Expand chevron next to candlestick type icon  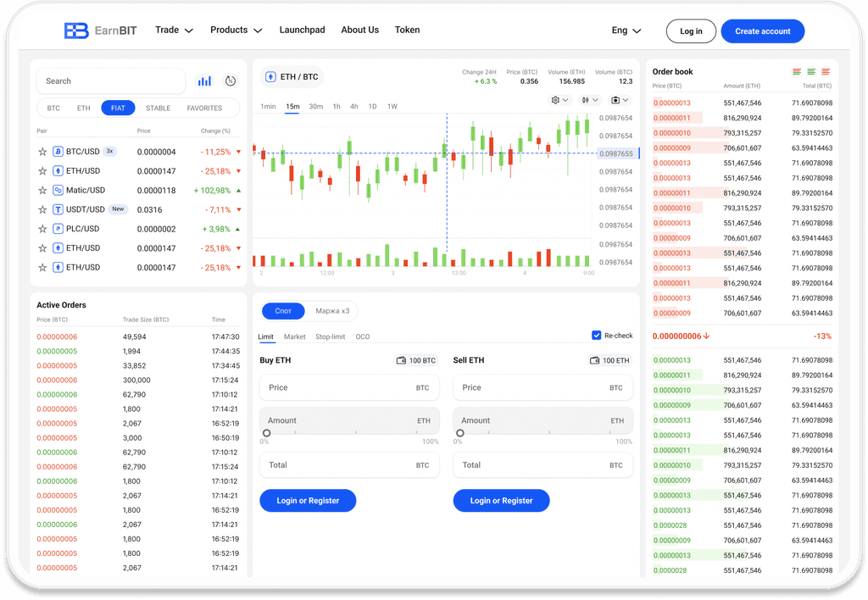(x=595, y=100)
